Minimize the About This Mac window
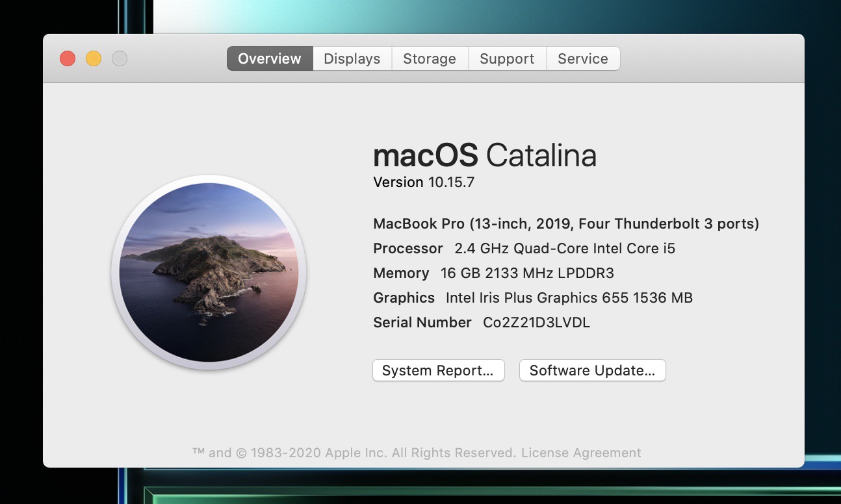841x504 pixels. coord(94,58)
